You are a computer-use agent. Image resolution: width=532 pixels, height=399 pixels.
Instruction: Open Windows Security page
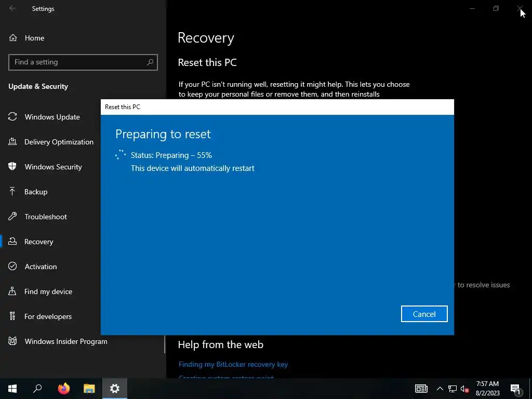click(x=54, y=167)
